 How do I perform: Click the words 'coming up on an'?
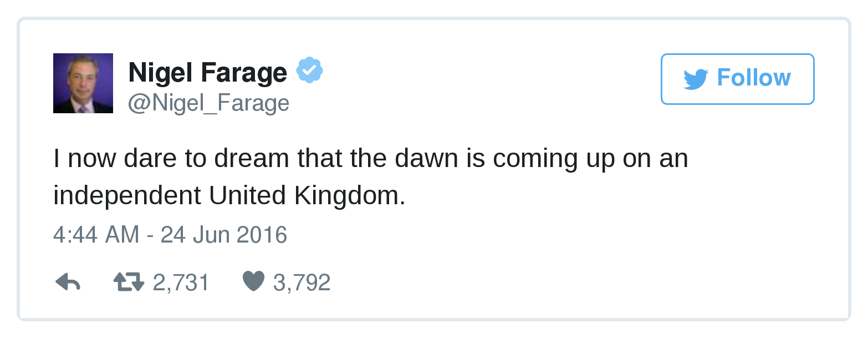(x=590, y=159)
